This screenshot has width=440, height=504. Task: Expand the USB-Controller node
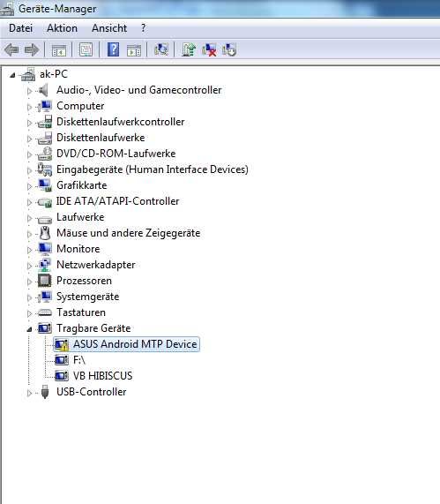pyautogui.click(x=30, y=393)
